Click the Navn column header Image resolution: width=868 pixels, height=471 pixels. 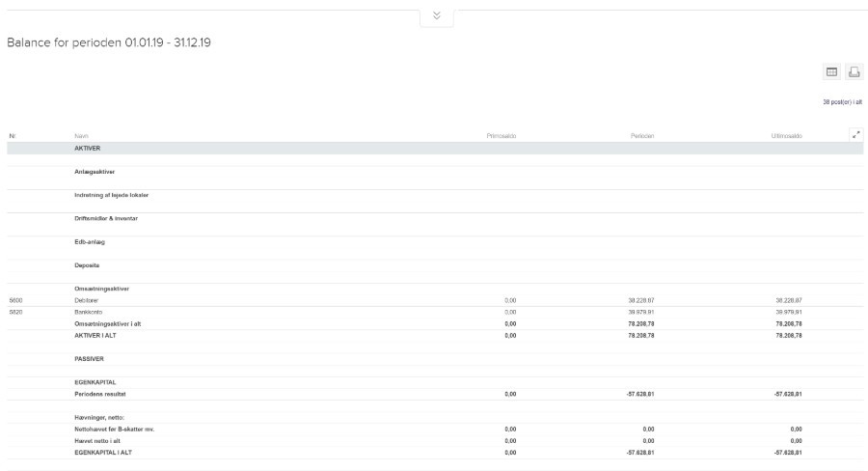click(x=82, y=136)
